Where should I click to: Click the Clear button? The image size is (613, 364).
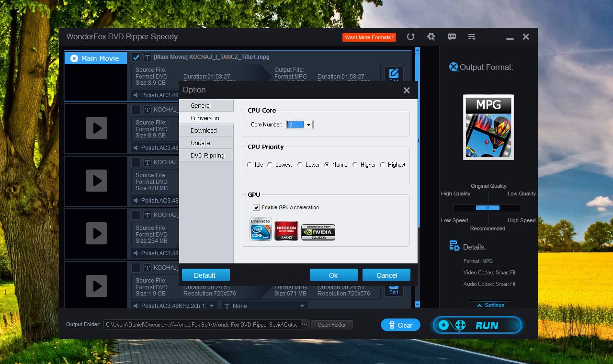tap(400, 325)
